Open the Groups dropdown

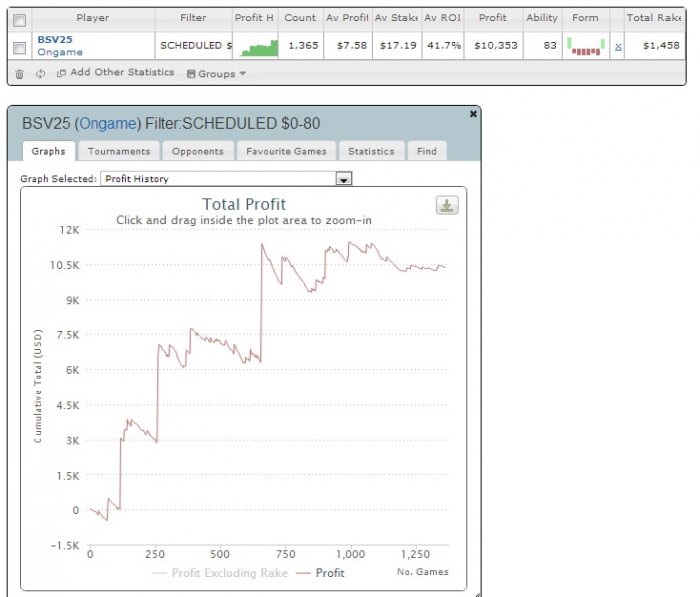click(x=217, y=74)
